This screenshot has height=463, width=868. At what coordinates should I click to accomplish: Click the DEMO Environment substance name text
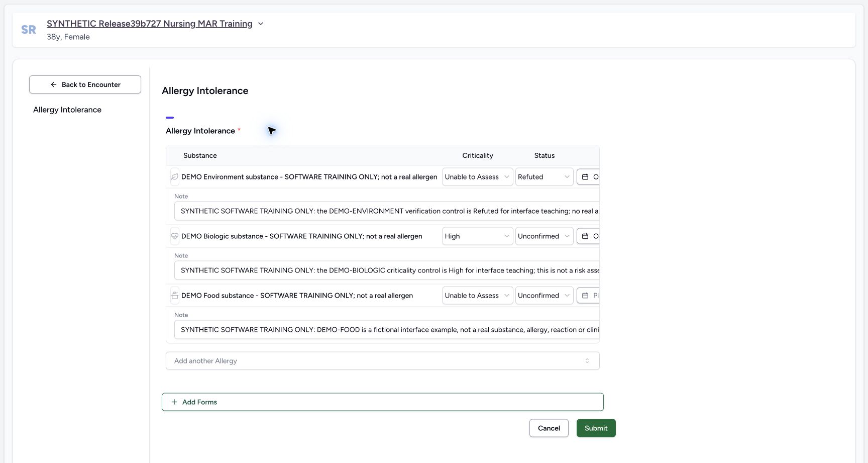coord(309,177)
